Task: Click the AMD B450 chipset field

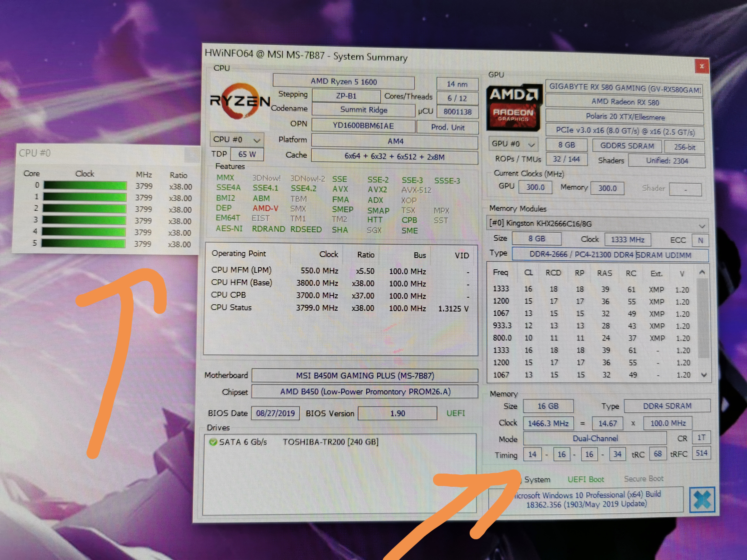Action: click(365, 392)
